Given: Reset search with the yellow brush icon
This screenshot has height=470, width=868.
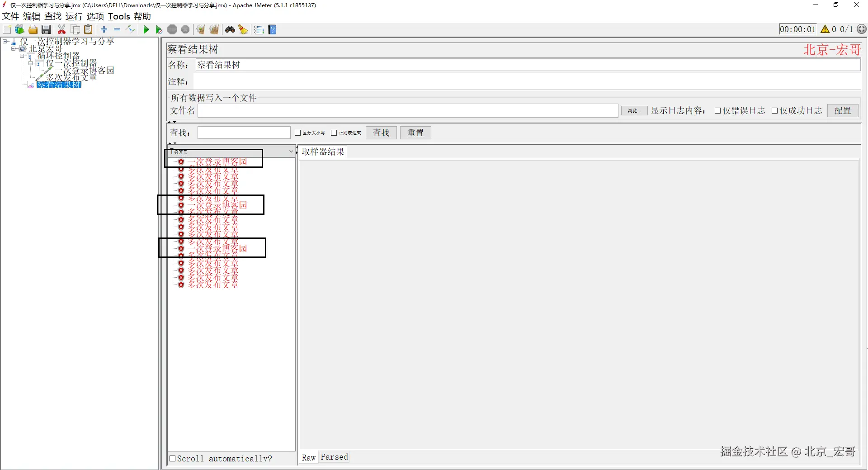Looking at the screenshot, I should 243,30.
